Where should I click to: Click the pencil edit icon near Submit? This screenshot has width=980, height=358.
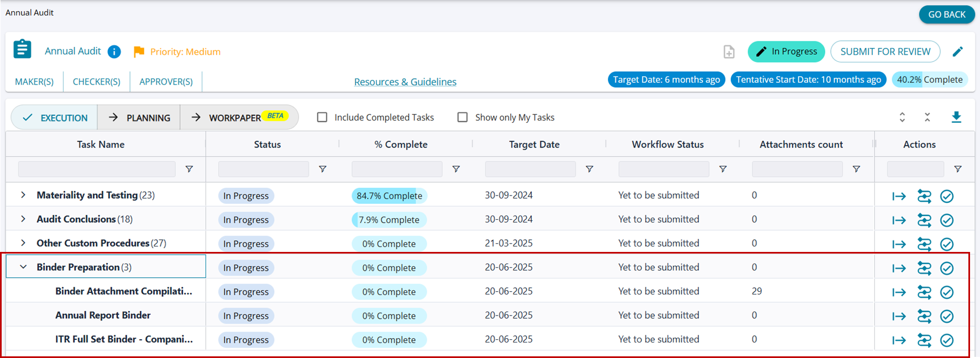point(957,51)
